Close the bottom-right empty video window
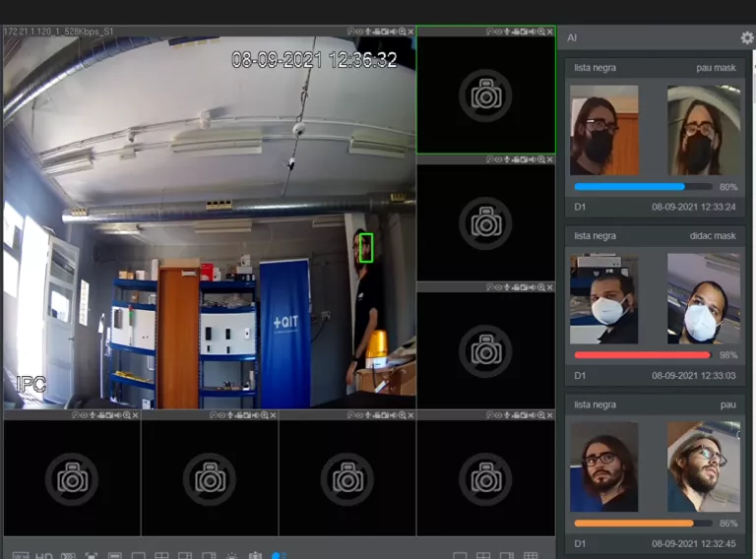The height and width of the screenshot is (559, 756). point(549,415)
